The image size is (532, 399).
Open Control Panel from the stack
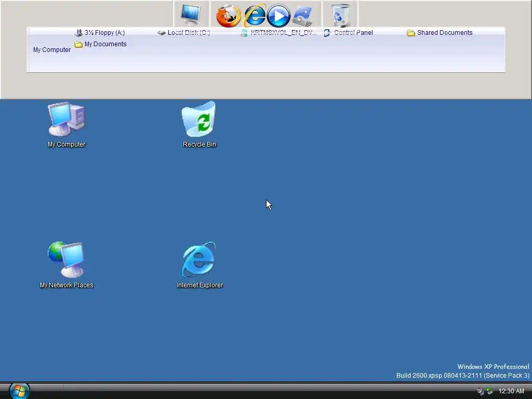pyautogui.click(x=348, y=33)
